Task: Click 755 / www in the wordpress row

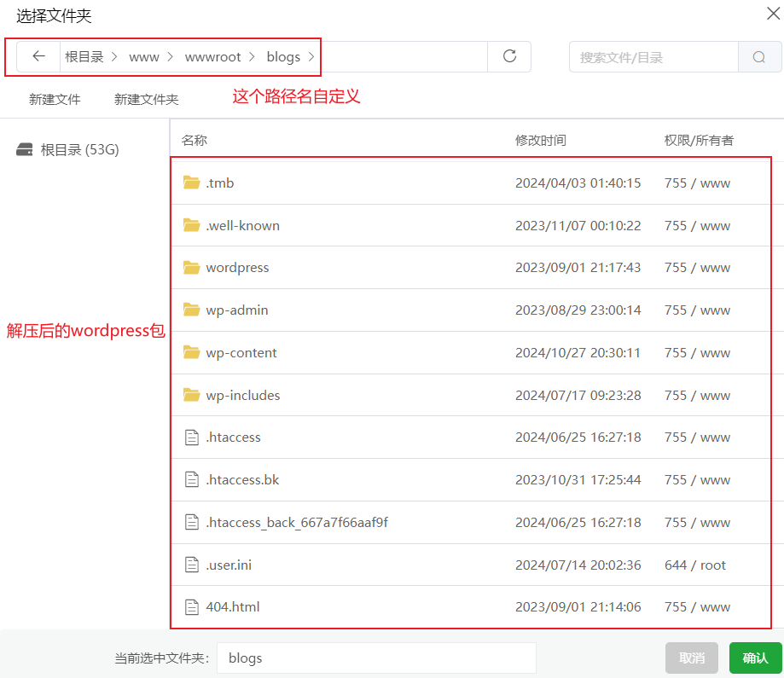Action: (x=698, y=268)
